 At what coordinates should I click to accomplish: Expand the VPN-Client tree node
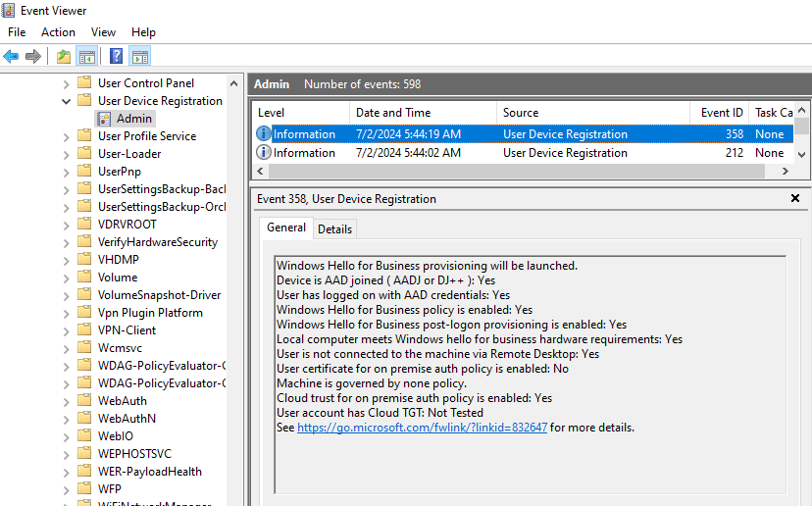tap(67, 330)
